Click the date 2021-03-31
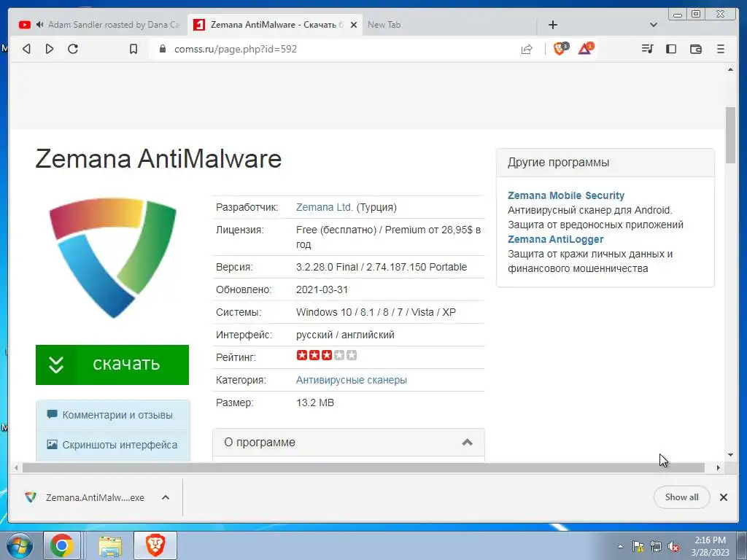The width and height of the screenshot is (747, 560). tap(322, 289)
